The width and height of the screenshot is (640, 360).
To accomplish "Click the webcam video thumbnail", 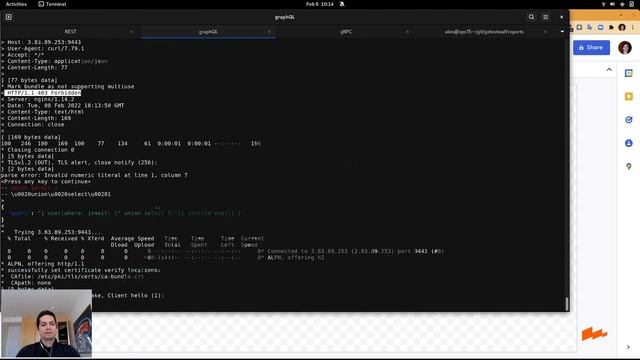I will pyautogui.click(x=46, y=323).
